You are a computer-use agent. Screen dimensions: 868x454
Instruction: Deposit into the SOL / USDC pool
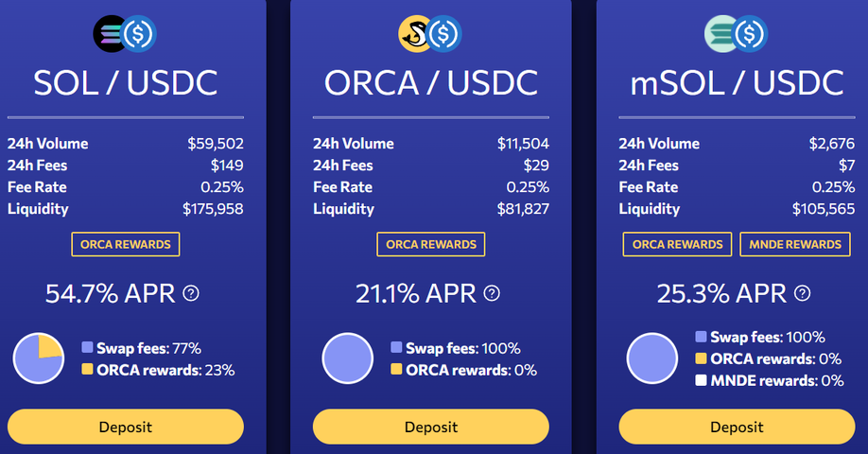[126, 427]
